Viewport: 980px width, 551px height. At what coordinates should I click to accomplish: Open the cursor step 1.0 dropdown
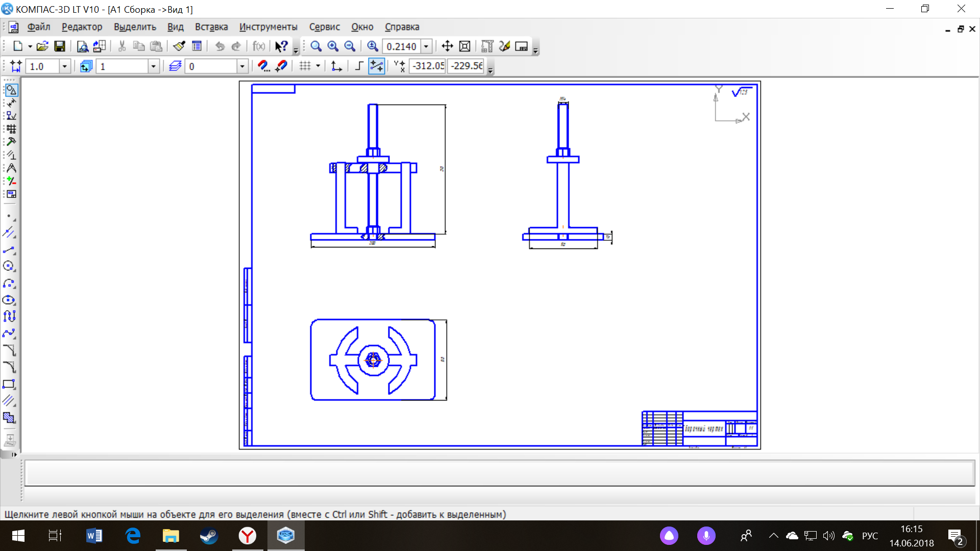click(64, 66)
